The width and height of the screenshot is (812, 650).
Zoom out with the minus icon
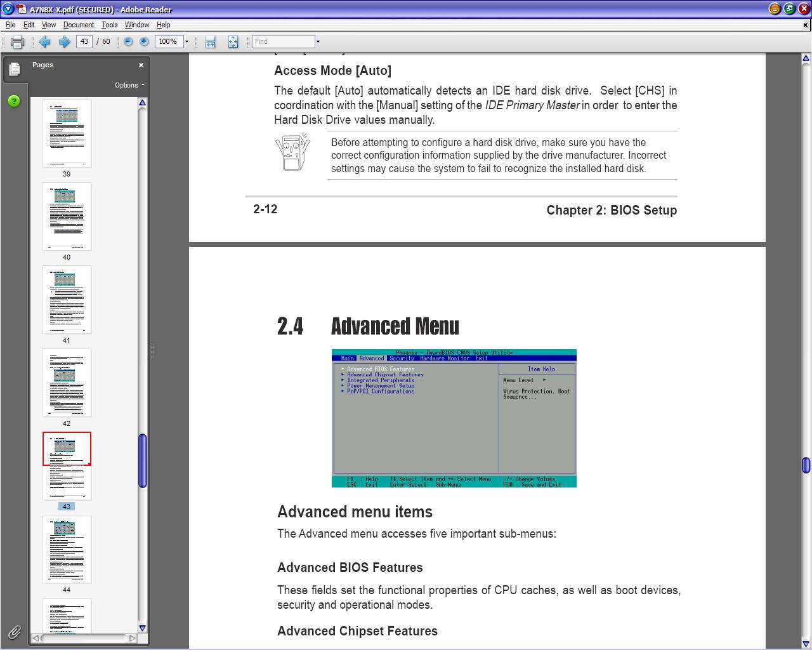click(x=128, y=41)
